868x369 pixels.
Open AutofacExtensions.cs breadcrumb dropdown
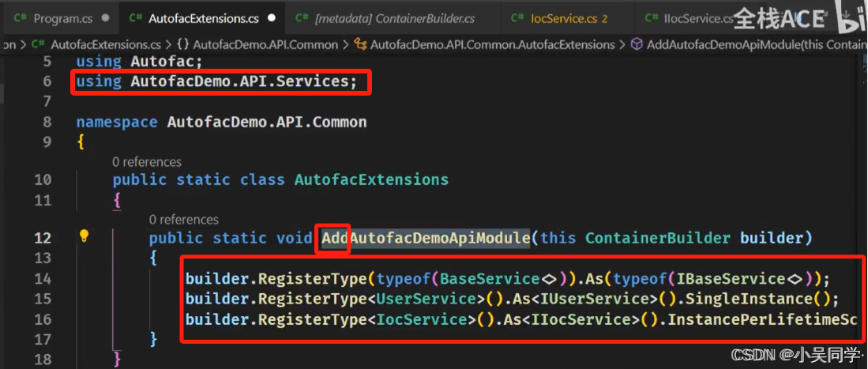(106, 44)
